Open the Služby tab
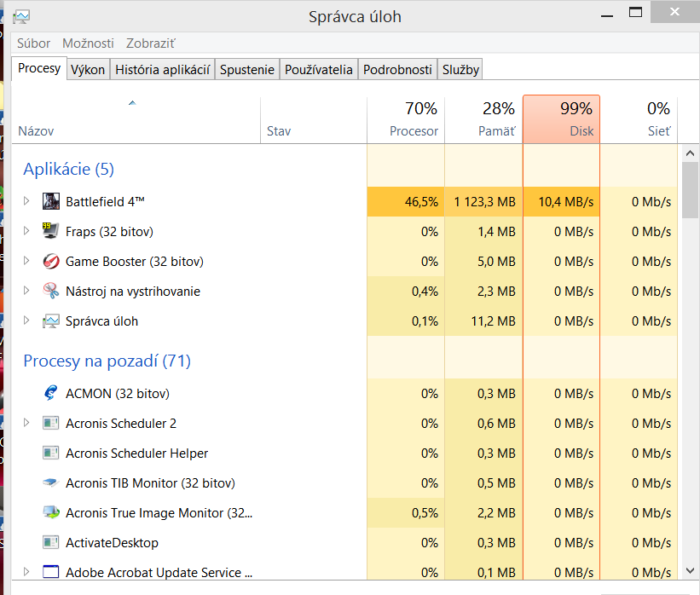Viewport: 700px width, 595px height. pyautogui.click(x=460, y=70)
